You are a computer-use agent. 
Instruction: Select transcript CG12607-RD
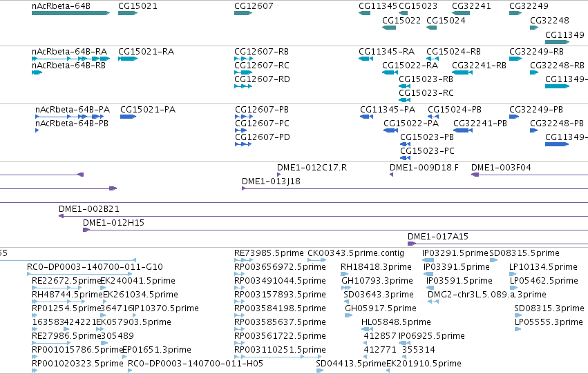coord(262,79)
